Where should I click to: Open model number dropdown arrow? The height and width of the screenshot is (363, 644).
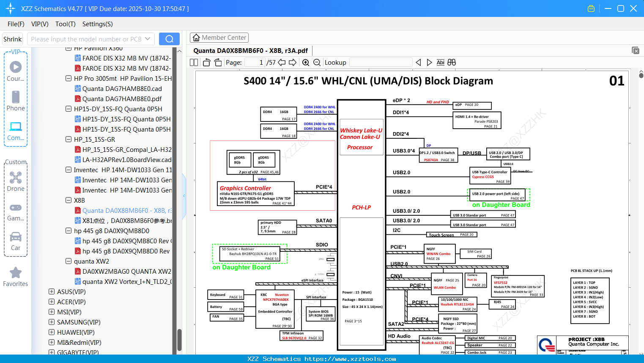coord(148,39)
